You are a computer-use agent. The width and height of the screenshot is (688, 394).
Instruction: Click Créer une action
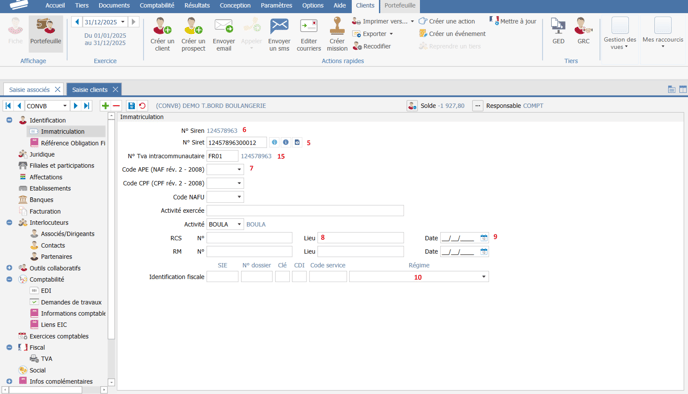tap(447, 21)
